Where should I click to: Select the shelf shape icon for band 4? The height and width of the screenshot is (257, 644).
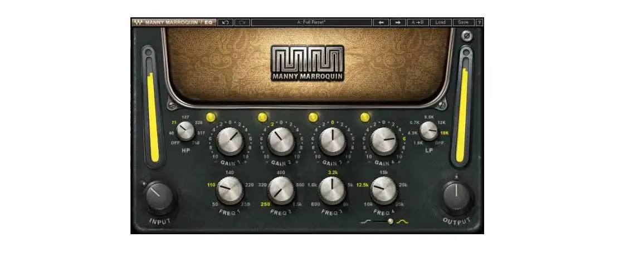[365, 221]
